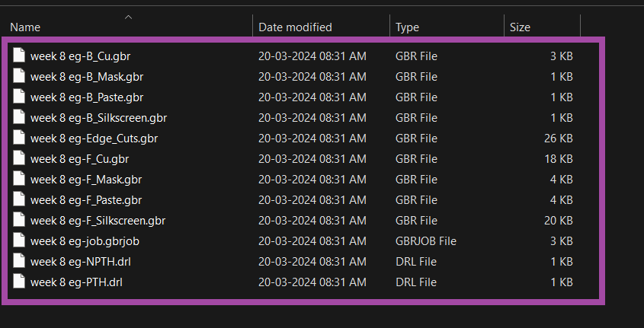Sort files by the Name column header
This screenshot has height=328, width=644.
(25, 27)
